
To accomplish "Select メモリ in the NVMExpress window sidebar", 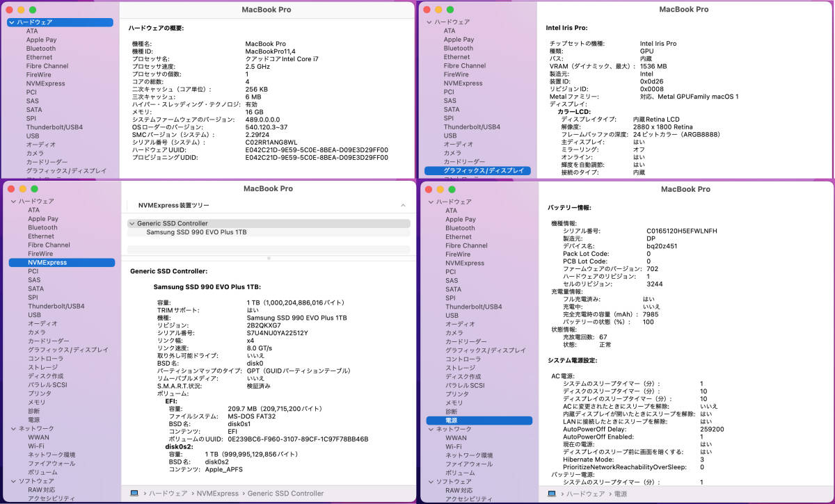I will coord(37,403).
